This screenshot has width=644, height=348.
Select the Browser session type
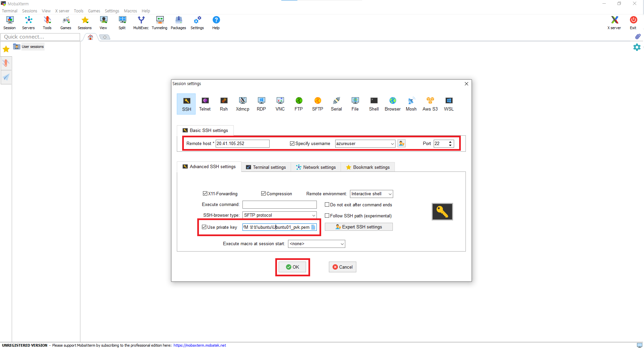pos(392,104)
